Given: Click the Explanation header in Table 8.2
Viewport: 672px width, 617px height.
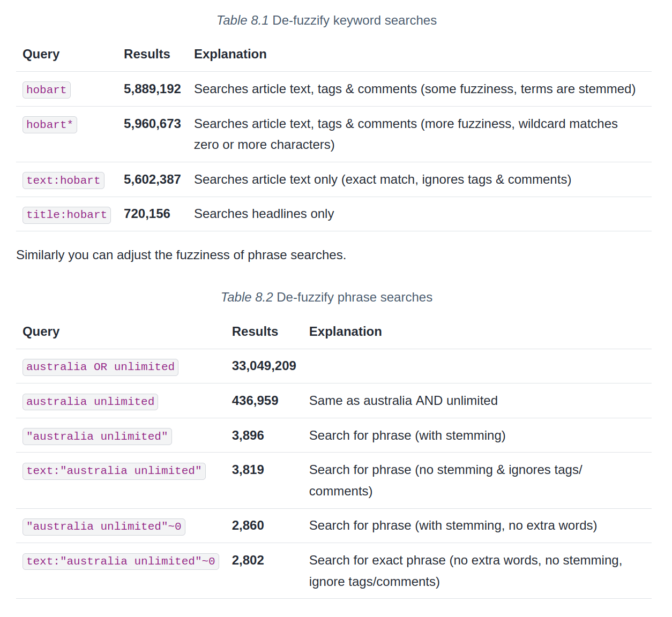Looking at the screenshot, I should pyautogui.click(x=345, y=332).
